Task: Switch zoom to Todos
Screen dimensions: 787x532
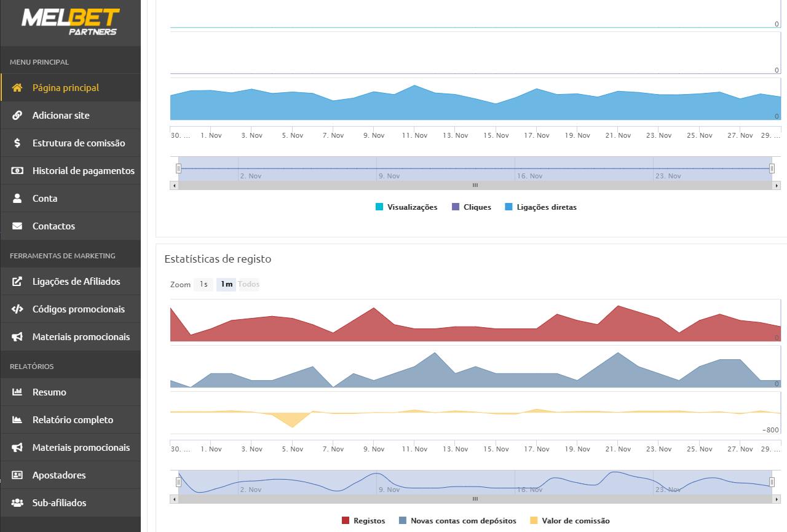Action: [248, 284]
